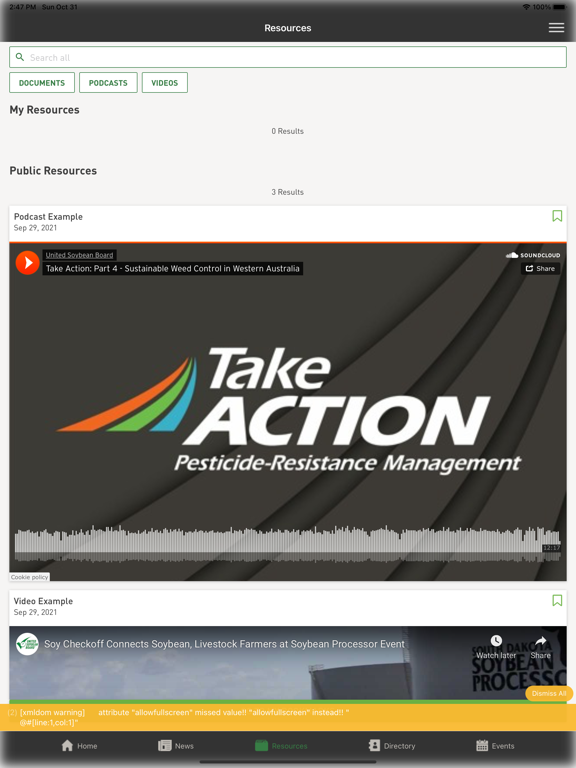Filter by Videos
This screenshot has height=768, width=576.
point(165,83)
